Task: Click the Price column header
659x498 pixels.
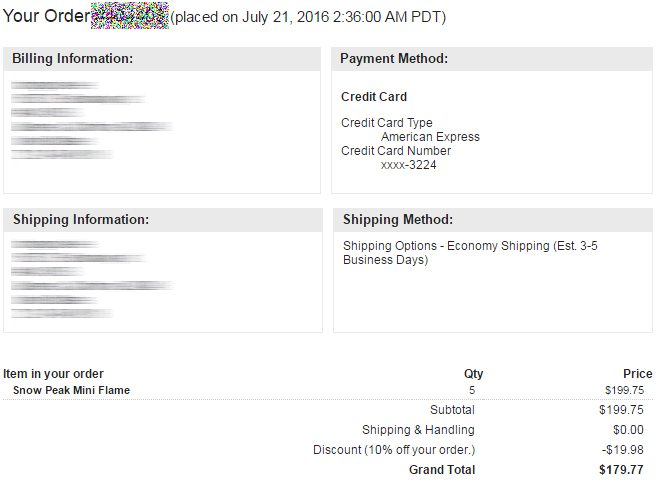Action: [x=637, y=374]
